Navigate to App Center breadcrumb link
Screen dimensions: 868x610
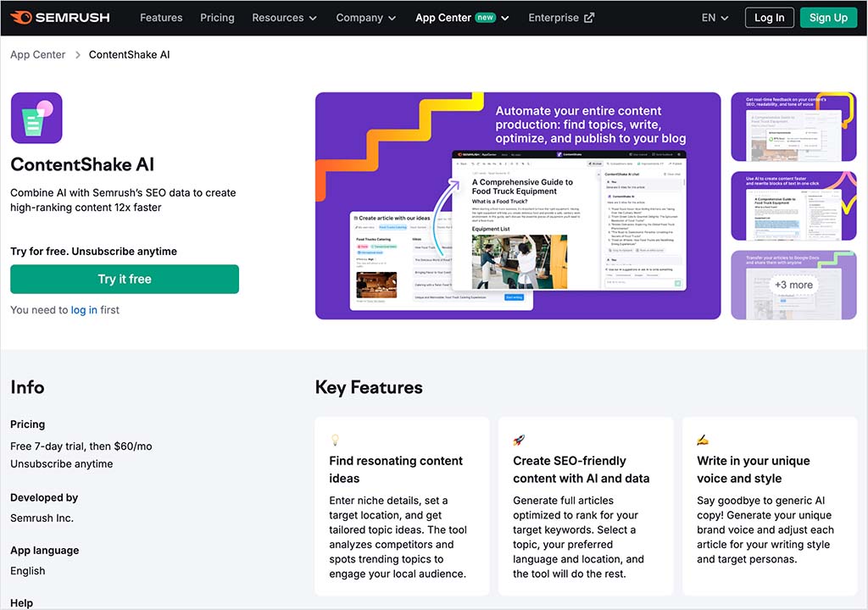pyautogui.click(x=37, y=55)
